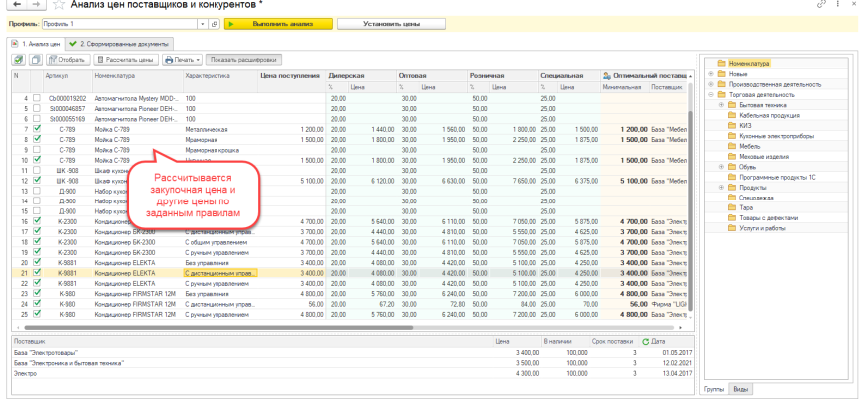Collapse the Торговая деятельность tree node
Screen dimensions: 868x399
point(710,94)
